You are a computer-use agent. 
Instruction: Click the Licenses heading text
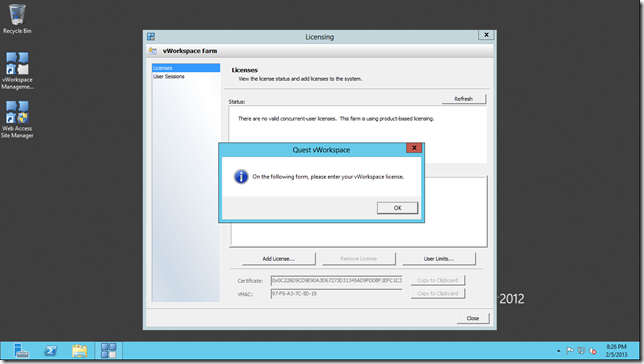(x=244, y=70)
